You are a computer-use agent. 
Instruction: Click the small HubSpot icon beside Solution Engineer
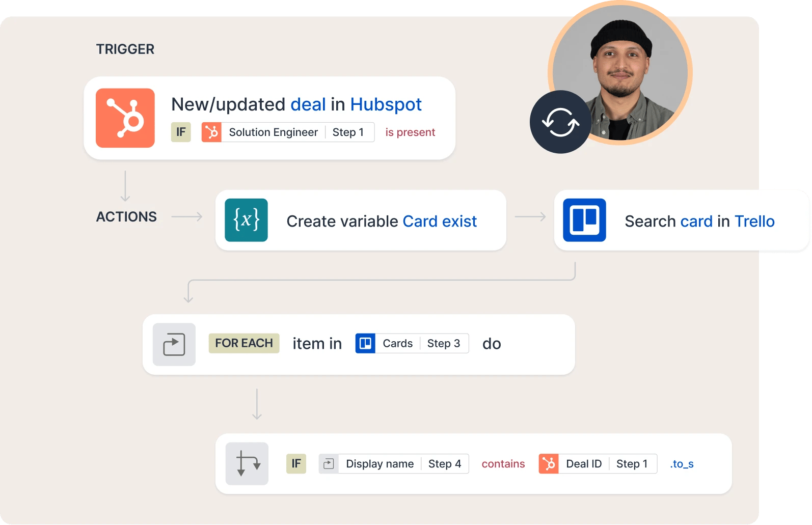click(x=211, y=132)
